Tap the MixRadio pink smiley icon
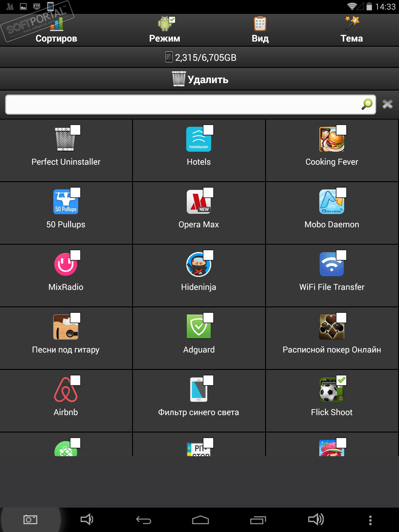 pos(66,264)
